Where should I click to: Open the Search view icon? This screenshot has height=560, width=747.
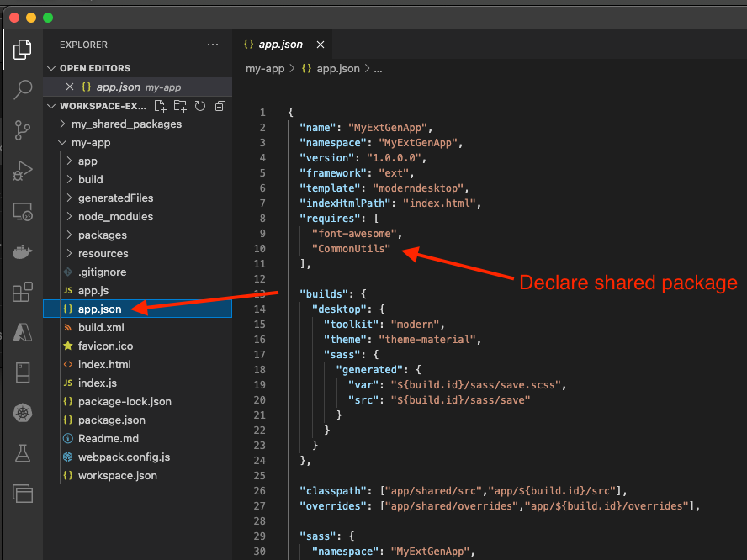(x=22, y=90)
